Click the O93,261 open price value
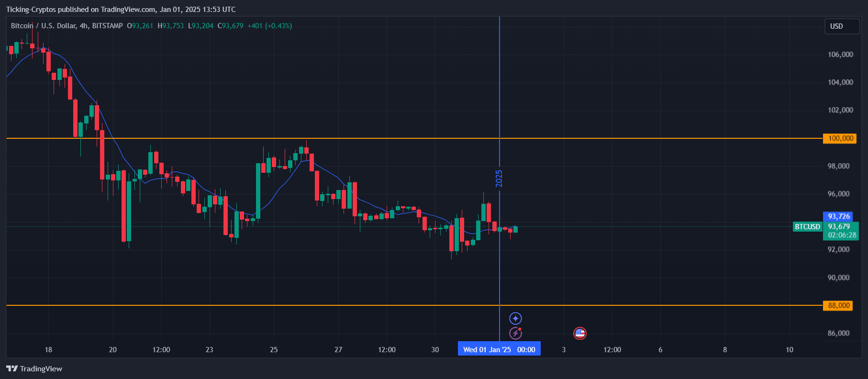The image size is (868, 379). tap(140, 26)
